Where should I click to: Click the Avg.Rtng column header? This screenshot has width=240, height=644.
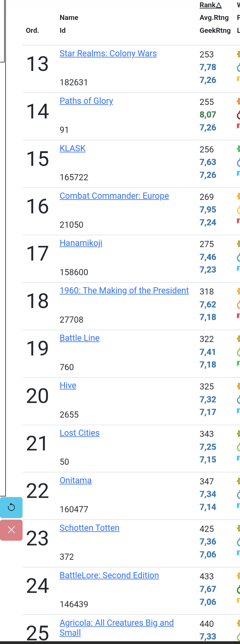[214, 18]
